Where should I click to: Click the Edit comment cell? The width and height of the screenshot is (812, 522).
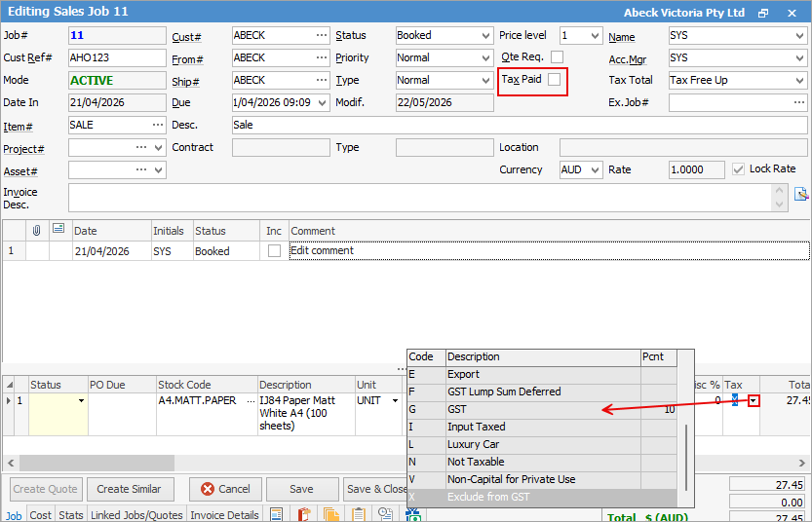(549, 251)
